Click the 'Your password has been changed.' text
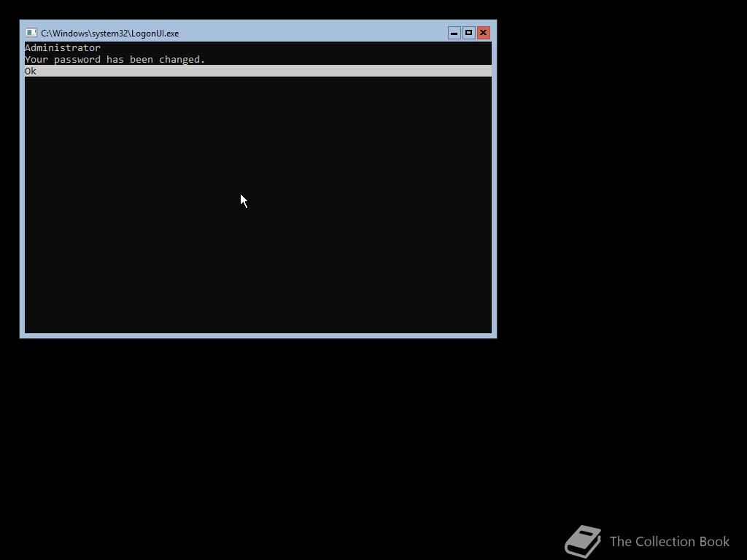Screen dimensions: 747x560 click(x=115, y=60)
